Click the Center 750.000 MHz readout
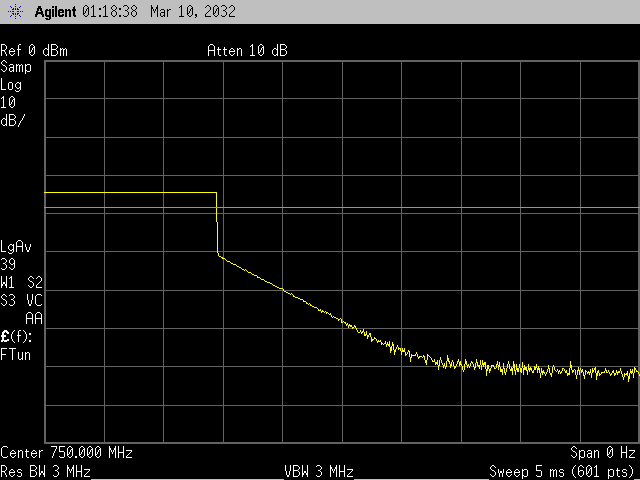The height and width of the screenshot is (480, 640). (x=67, y=453)
